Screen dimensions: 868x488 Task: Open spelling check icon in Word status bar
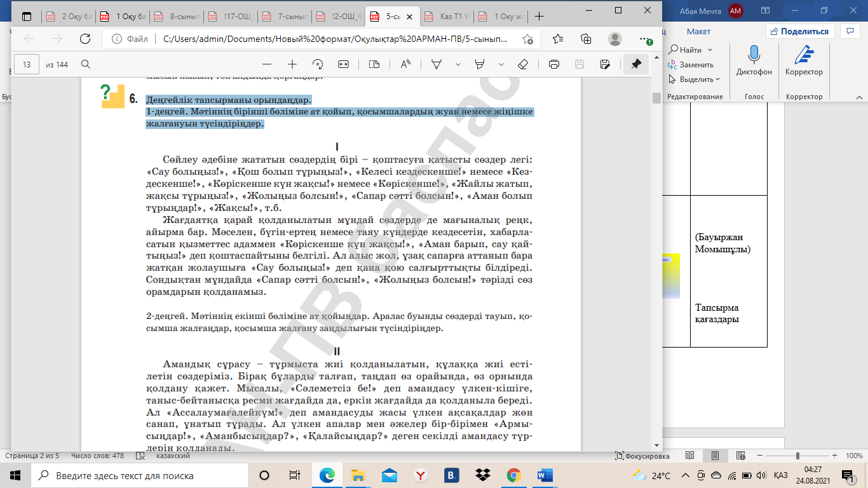tap(140, 456)
